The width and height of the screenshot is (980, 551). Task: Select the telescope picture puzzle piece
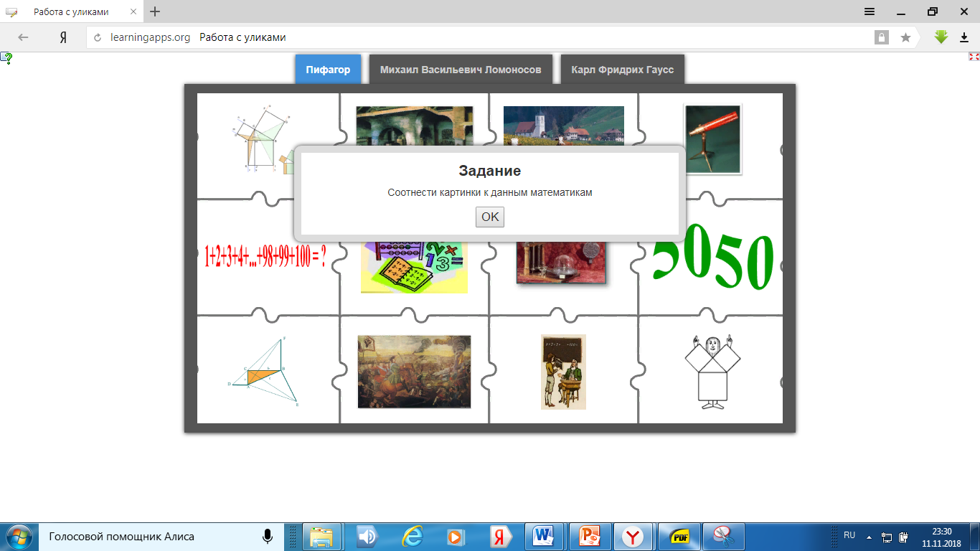pyautogui.click(x=712, y=139)
